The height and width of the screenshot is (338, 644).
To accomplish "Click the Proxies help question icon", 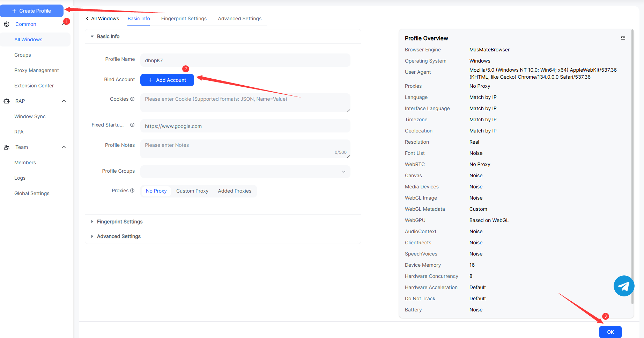I will pos(132,190).
